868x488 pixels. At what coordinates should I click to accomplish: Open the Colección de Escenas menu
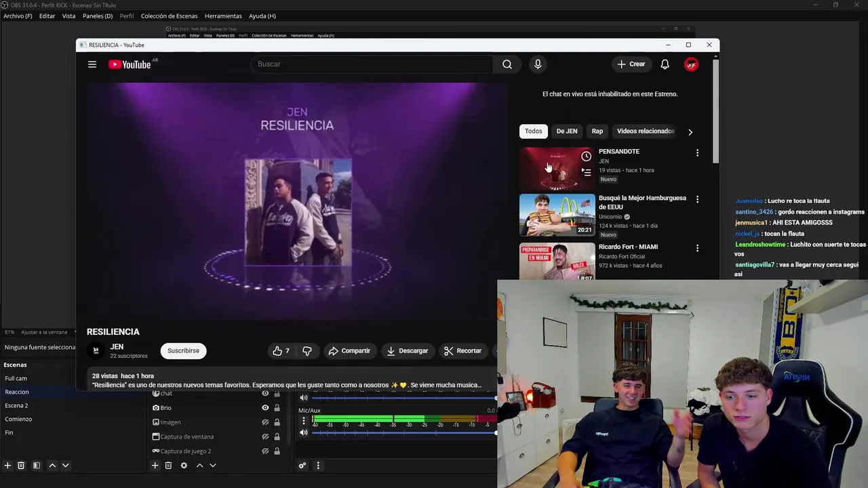click(170, 16)
